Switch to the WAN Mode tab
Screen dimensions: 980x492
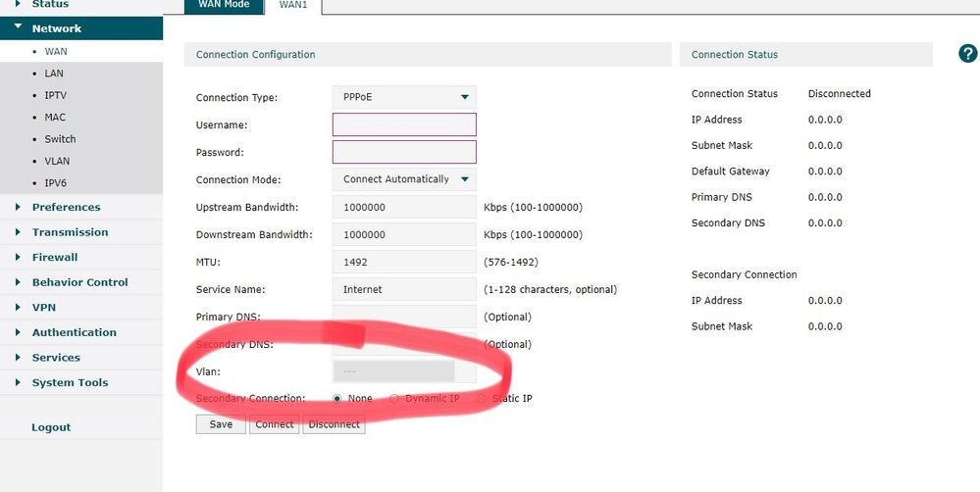(x=225, y=5)
